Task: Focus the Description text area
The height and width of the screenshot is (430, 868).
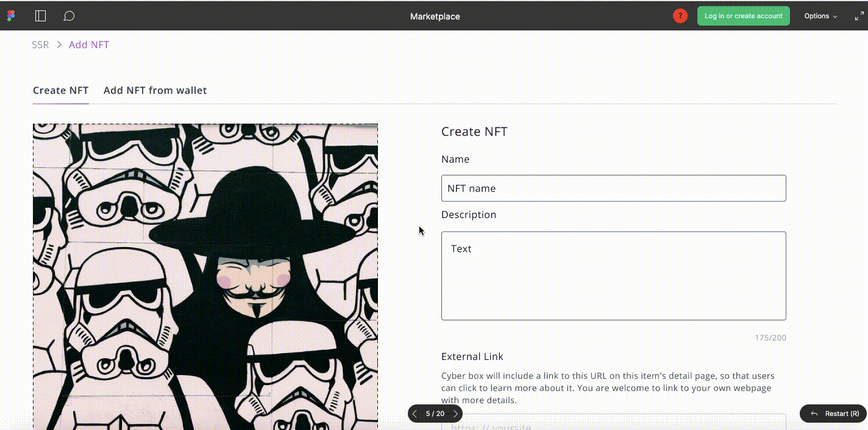Action: coord(614,276)
